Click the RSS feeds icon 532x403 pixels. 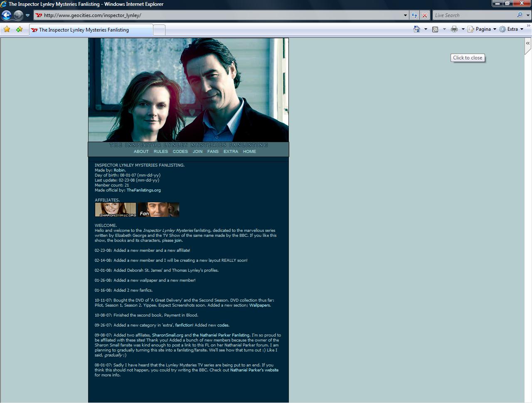(435, 29)
